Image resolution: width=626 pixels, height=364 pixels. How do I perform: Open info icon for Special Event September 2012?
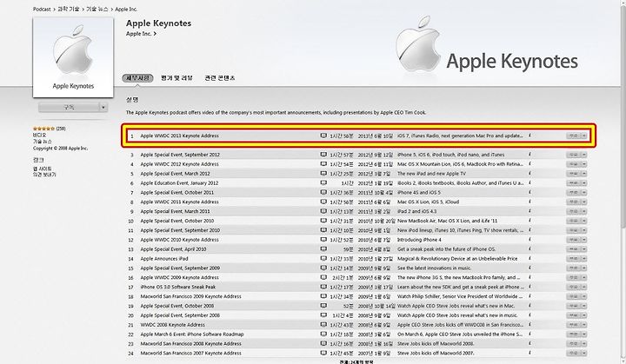coord(529,155)
